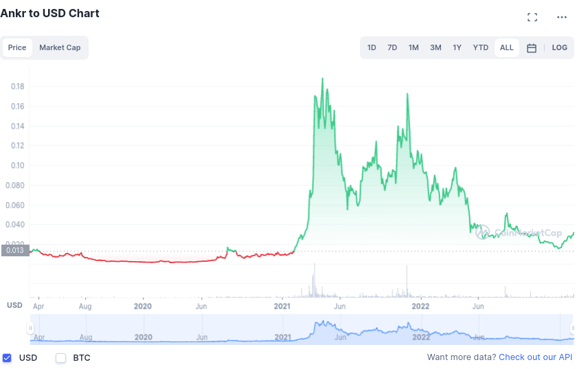Switch to the Market Cap tab
The image size is (588, 369).
(60, 47)
